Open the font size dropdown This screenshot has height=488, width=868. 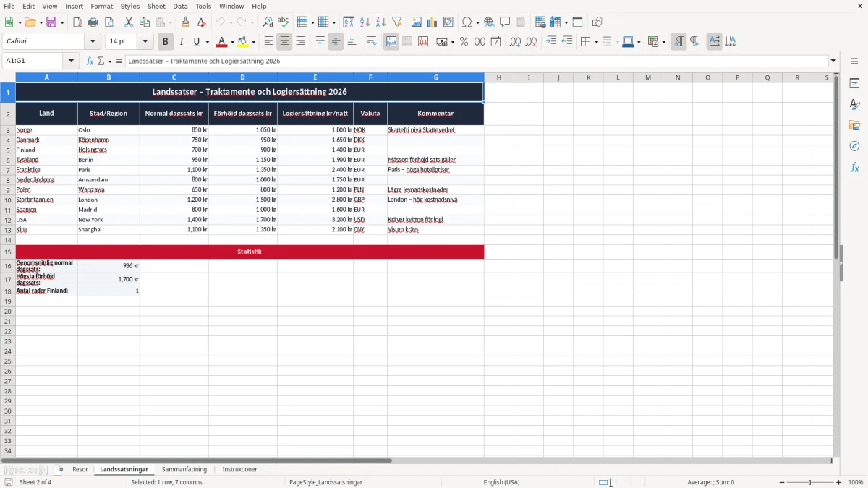(145, 42)
